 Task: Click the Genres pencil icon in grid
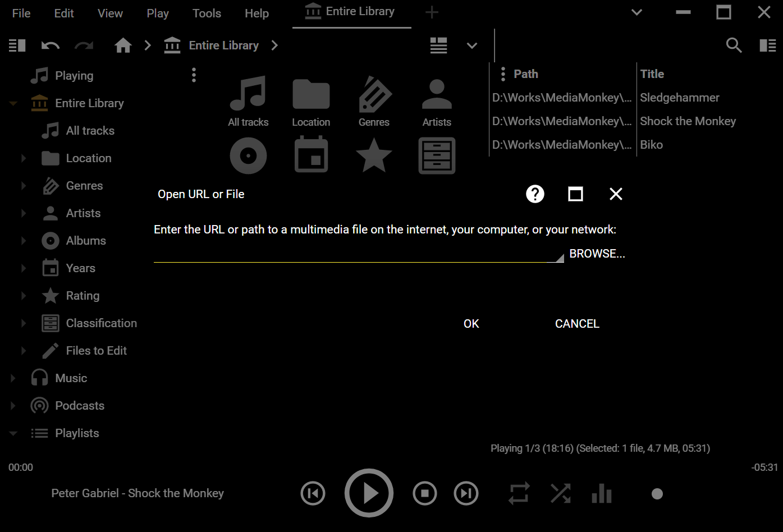374,95
